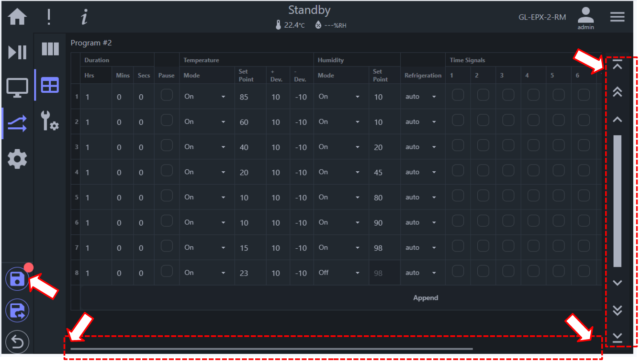Click the undo back-arrow icon
Screen dimensions: 641x364
click(17, 342)
